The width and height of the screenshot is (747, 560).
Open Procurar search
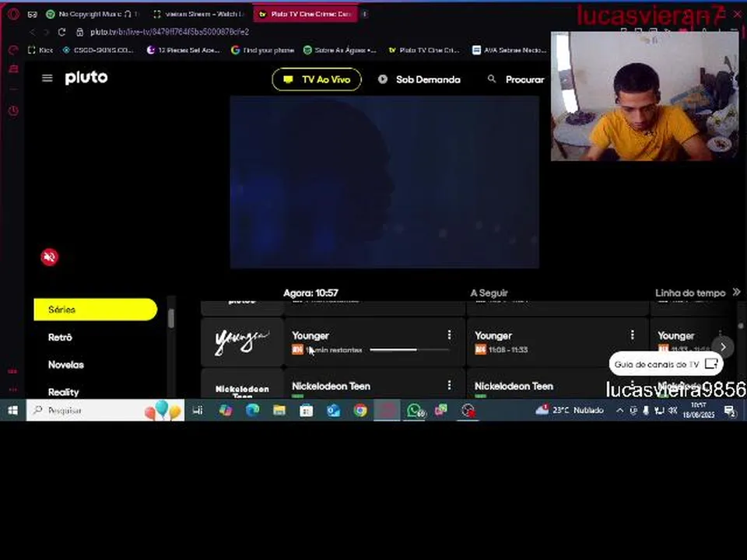click(x=515, y=79)
